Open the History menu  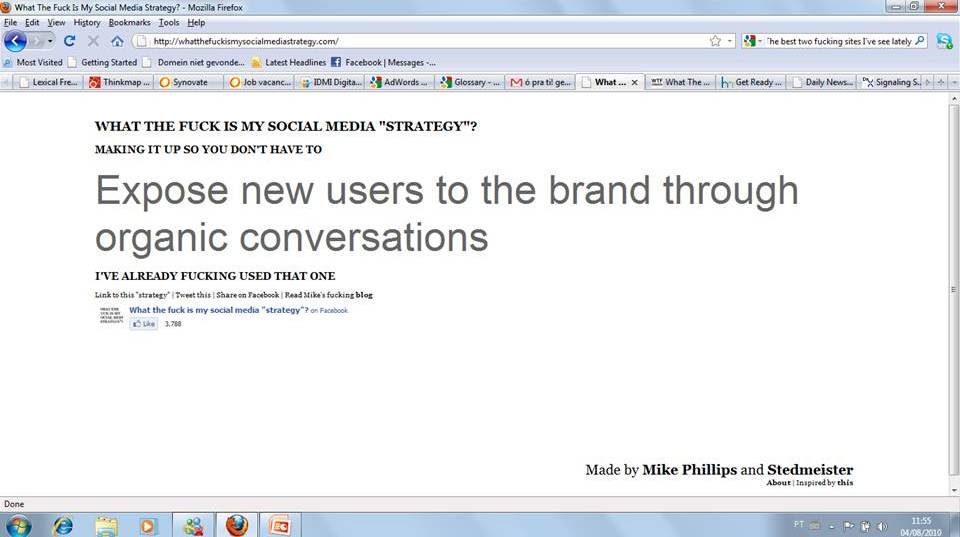(86, 22)
